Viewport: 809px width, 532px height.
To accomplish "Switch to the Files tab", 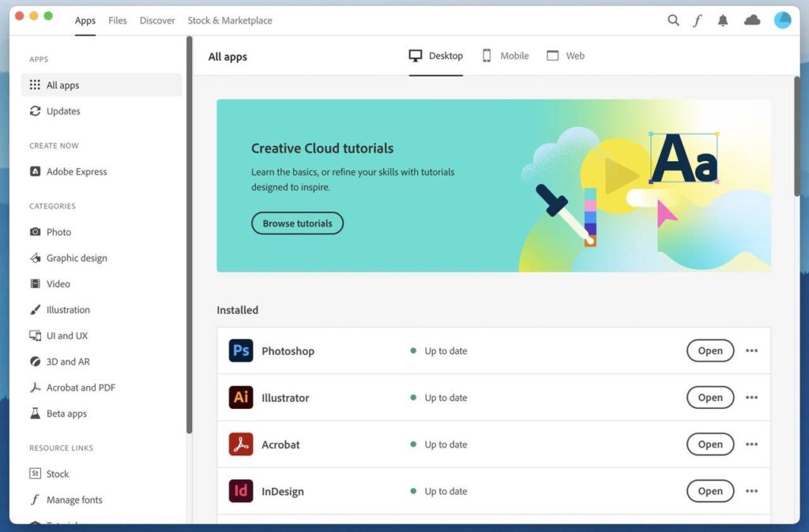I will 118,21.
